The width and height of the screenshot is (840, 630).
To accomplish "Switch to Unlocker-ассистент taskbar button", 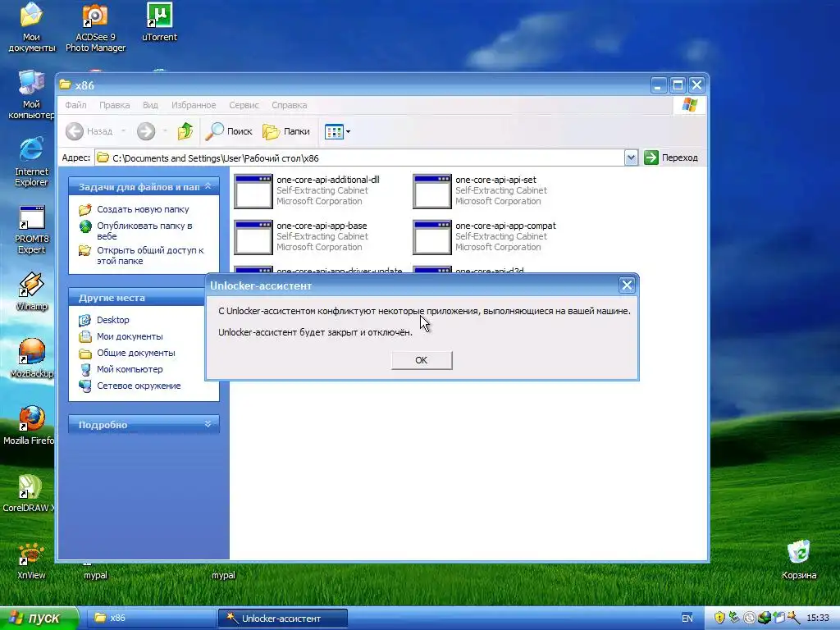I will click(x=283, y=619).
